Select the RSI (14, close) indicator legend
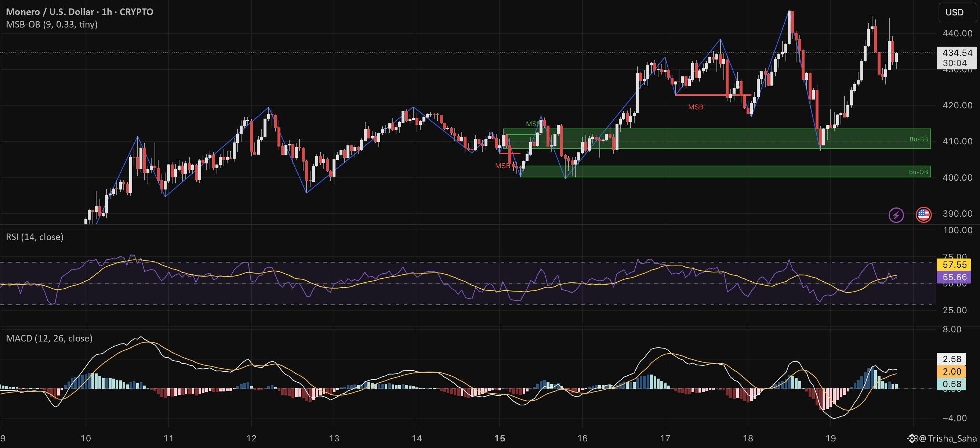 35,237
